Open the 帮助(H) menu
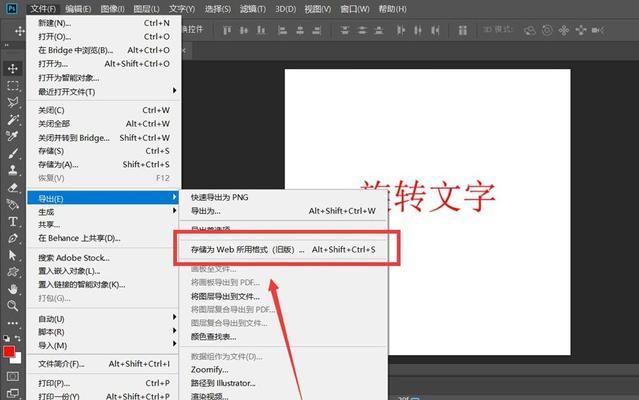Screen dimensions: 639x400 392,9
